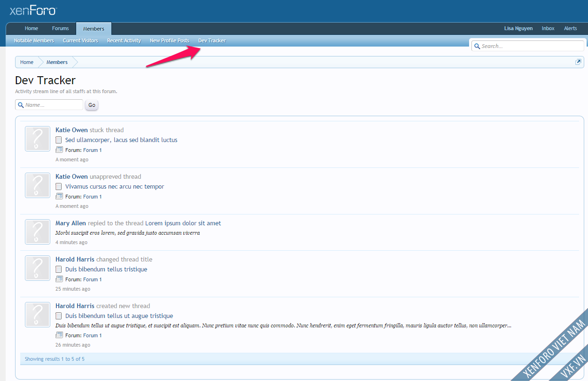Open New Profile Posts
Image resolution: width=588 pixels, height=381 pixels.
(x=169, y=40)
